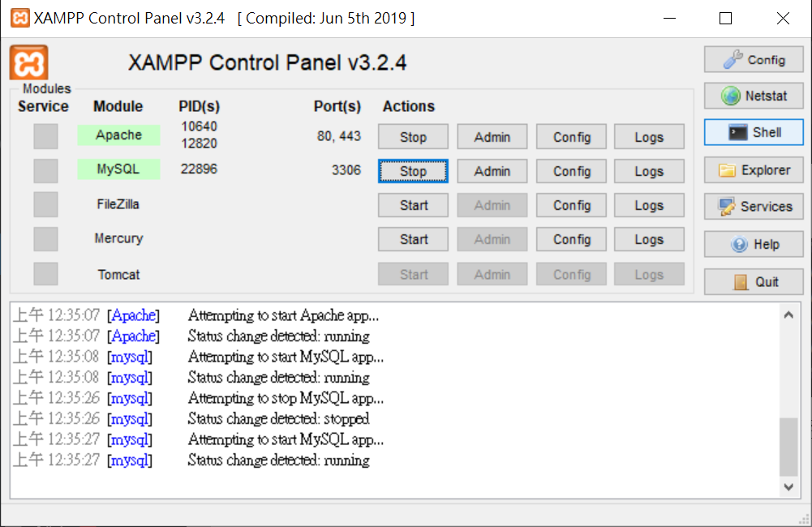Toggle the MySQL service checkbox

45,171
